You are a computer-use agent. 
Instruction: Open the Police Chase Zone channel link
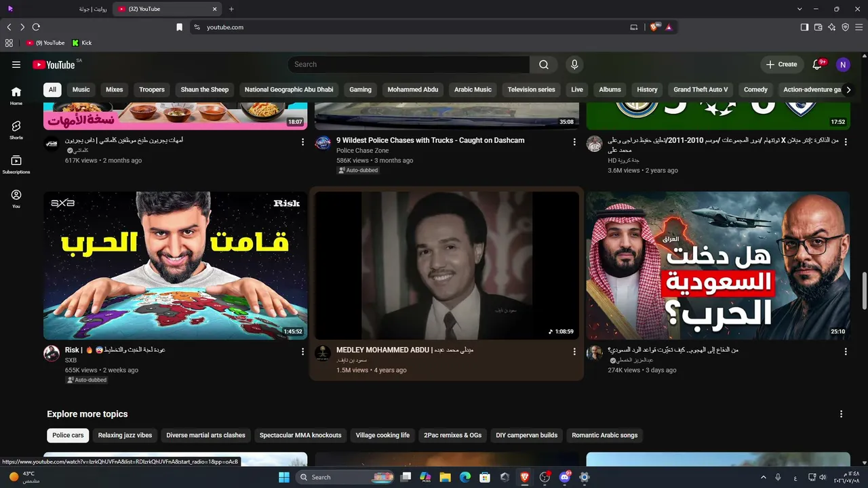point(363,150)
